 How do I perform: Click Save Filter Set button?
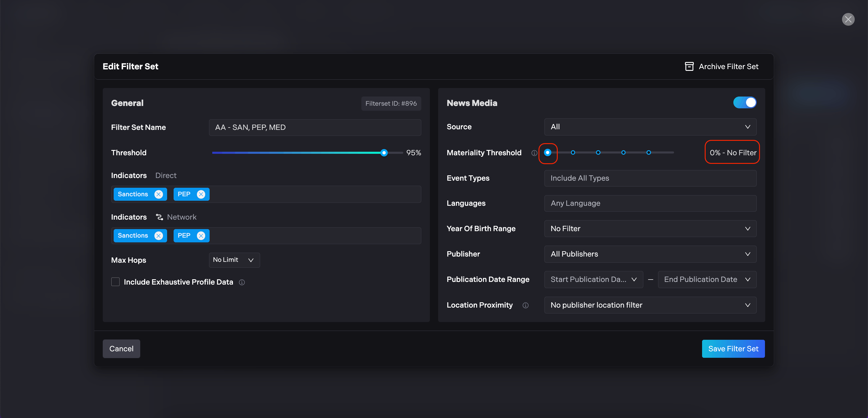(x=733, y=349)
